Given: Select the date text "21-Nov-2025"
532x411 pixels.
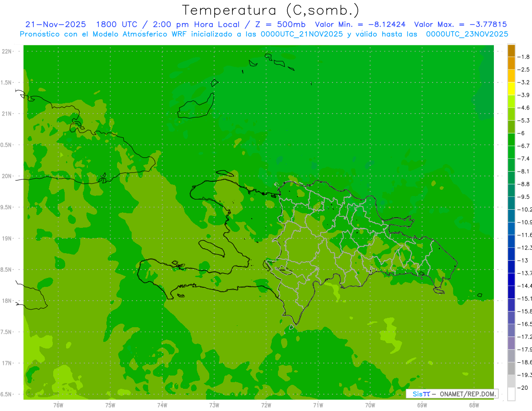Looking at the screenshot, I should click(55, 24).
